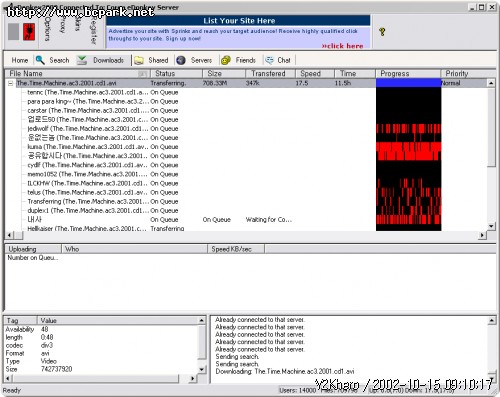
Task: Click the globe Servers icon
Action: click(x=181, y=60)
